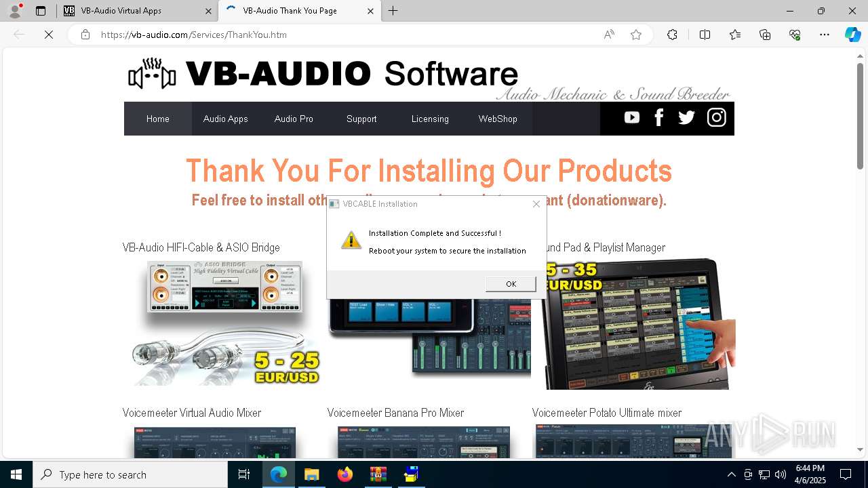Screen dimensions: 868x488
Task: Click the VB-Audio Software logo
Action: point(323,74)
